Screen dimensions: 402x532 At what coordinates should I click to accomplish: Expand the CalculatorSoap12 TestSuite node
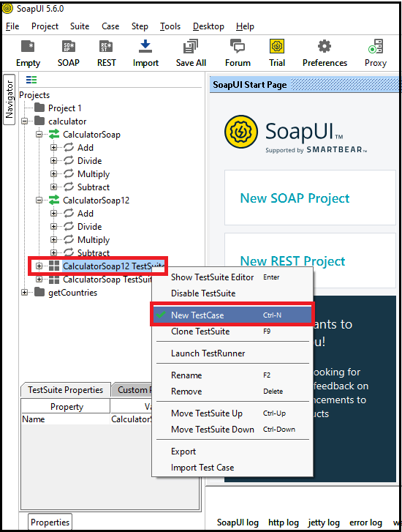[x=39, y=266]
